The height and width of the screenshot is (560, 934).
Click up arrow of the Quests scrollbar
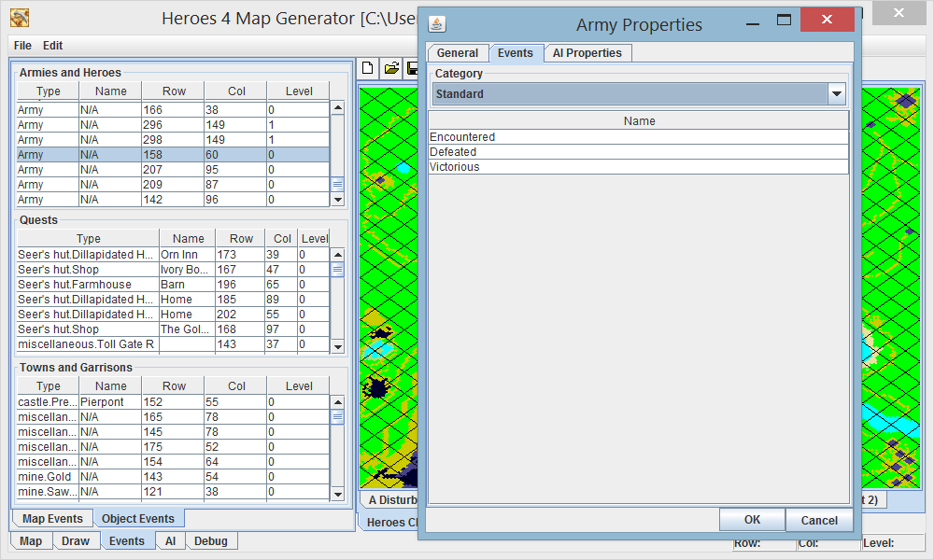coord(338,255)
